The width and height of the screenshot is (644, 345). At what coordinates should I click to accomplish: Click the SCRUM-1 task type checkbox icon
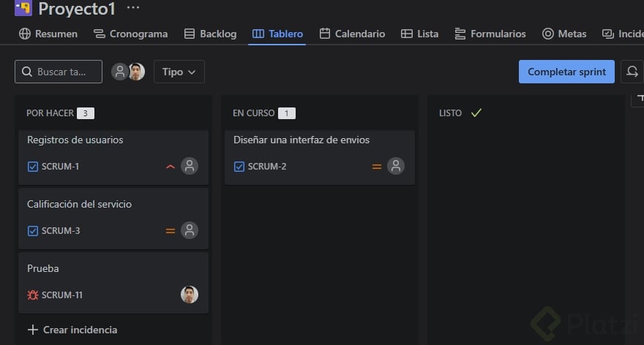click(x=32, y=167)
